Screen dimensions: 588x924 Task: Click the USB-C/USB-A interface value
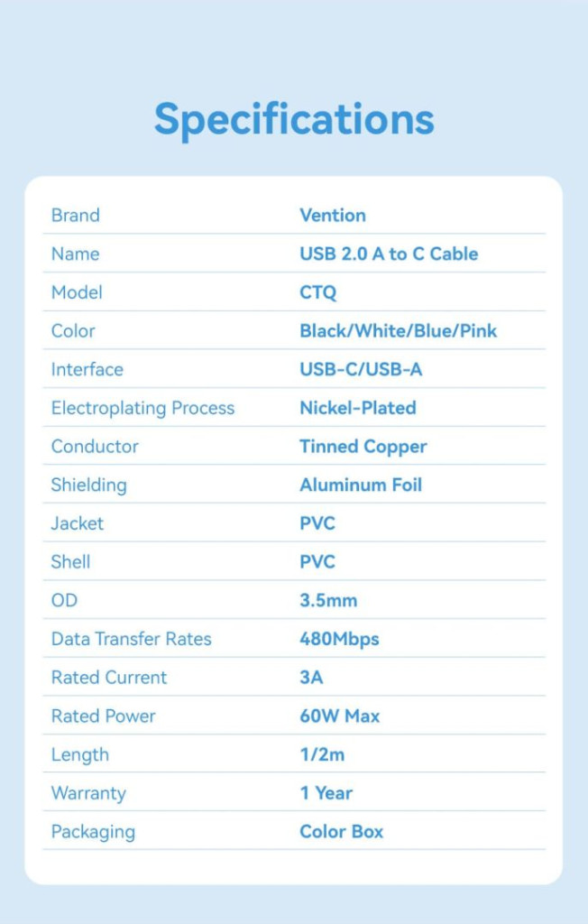click(361, 370)
